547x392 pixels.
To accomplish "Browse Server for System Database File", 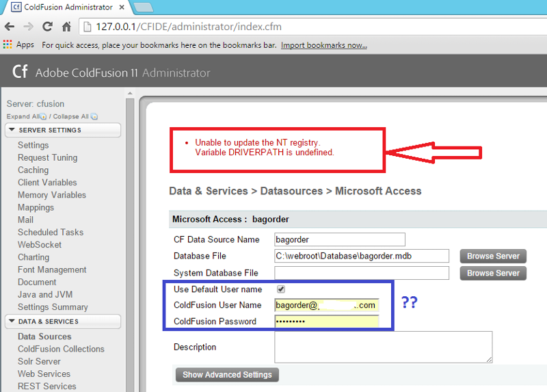I will click(x=493, y=274).
